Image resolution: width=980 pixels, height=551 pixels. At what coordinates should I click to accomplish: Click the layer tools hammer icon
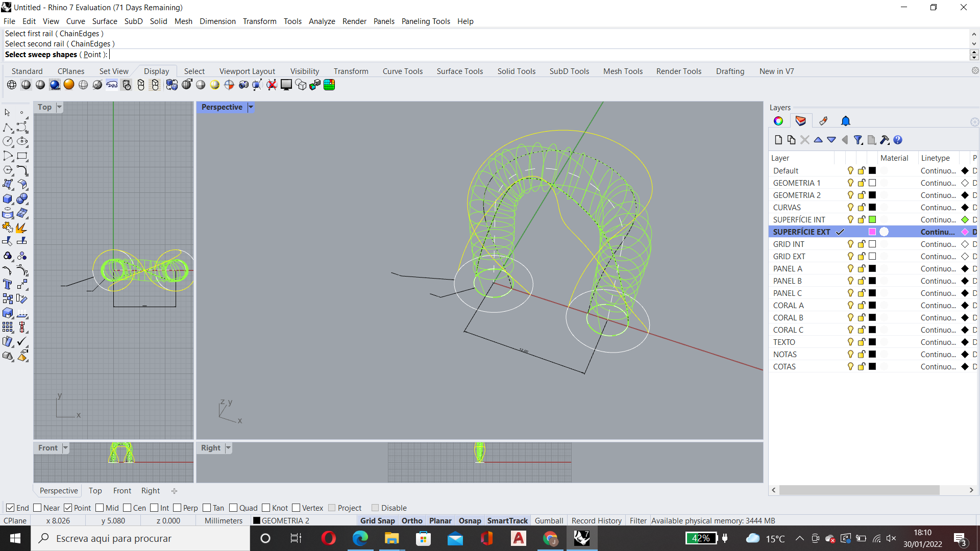pos(885,140)
